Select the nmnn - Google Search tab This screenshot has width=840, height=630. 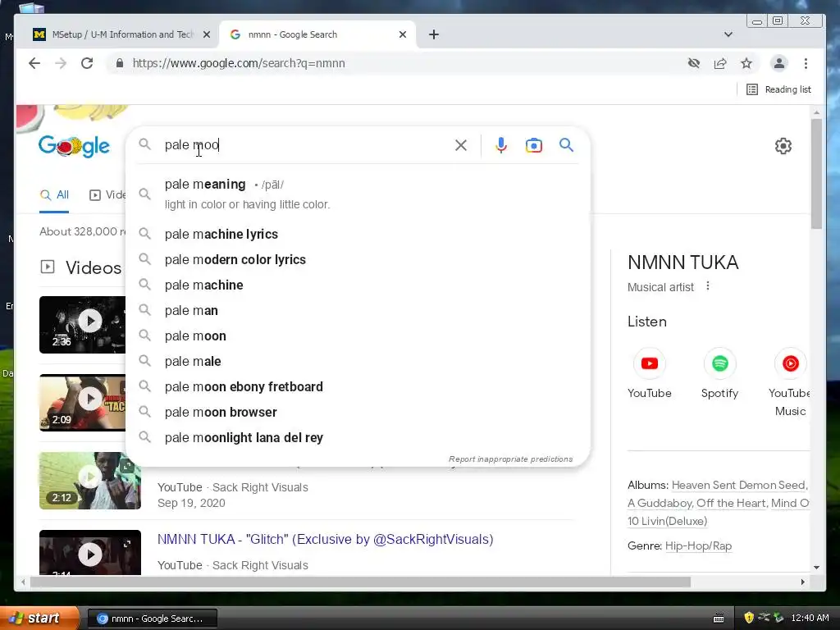click(317, 34)
